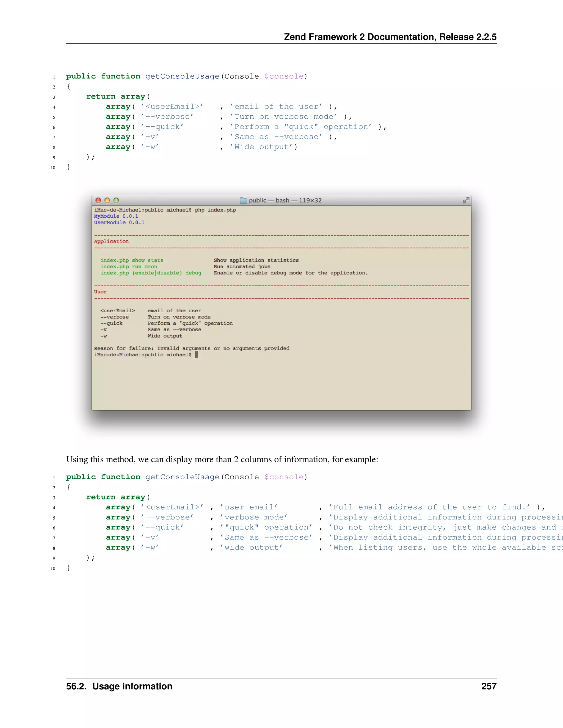Click ''Wide output'' string in first code block
Image resolution: width=563 pixels, height=728 pixels.
point(261,147)
